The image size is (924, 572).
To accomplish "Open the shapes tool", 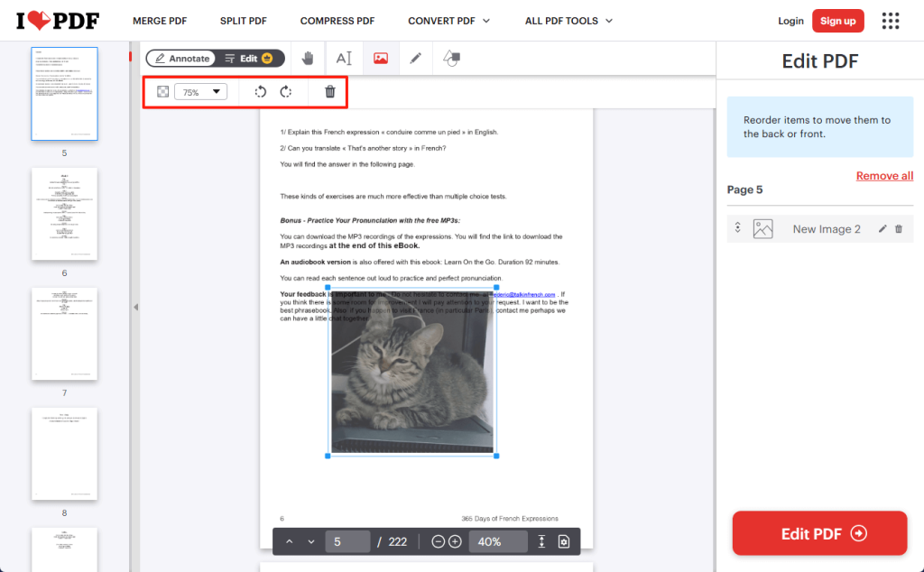I will pos(451,58).
